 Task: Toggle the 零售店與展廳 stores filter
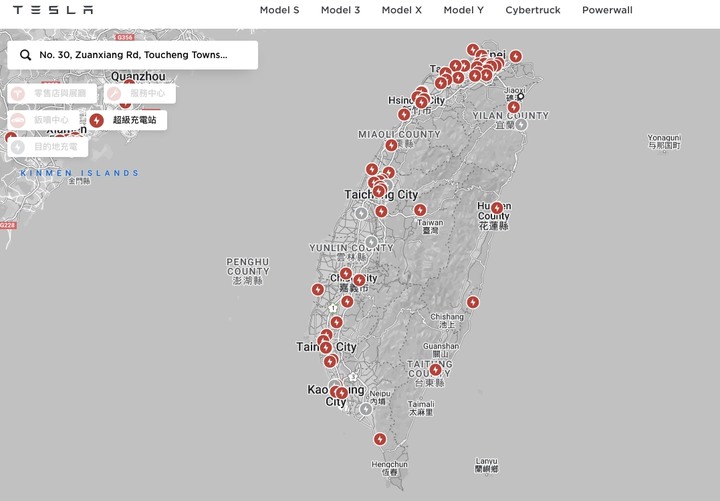pos(52,93)
